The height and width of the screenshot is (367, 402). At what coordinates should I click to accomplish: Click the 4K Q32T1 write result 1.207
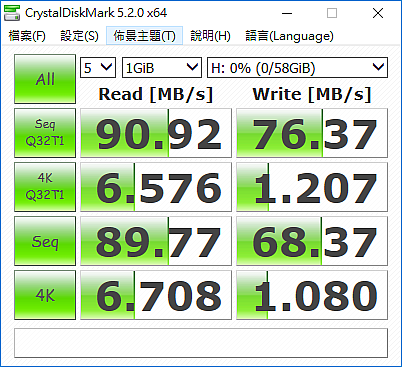[312, 187]
